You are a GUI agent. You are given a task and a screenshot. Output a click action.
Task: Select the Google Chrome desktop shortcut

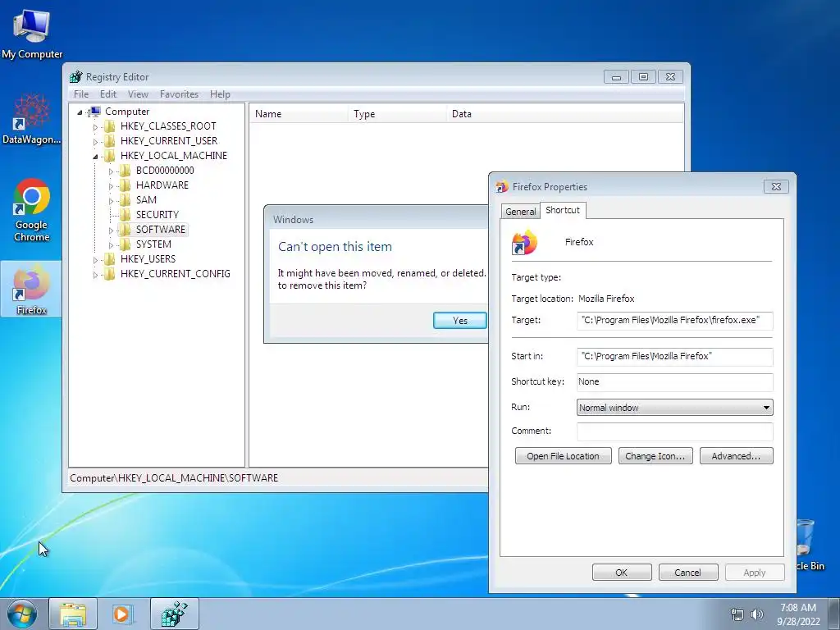(32, 210)
